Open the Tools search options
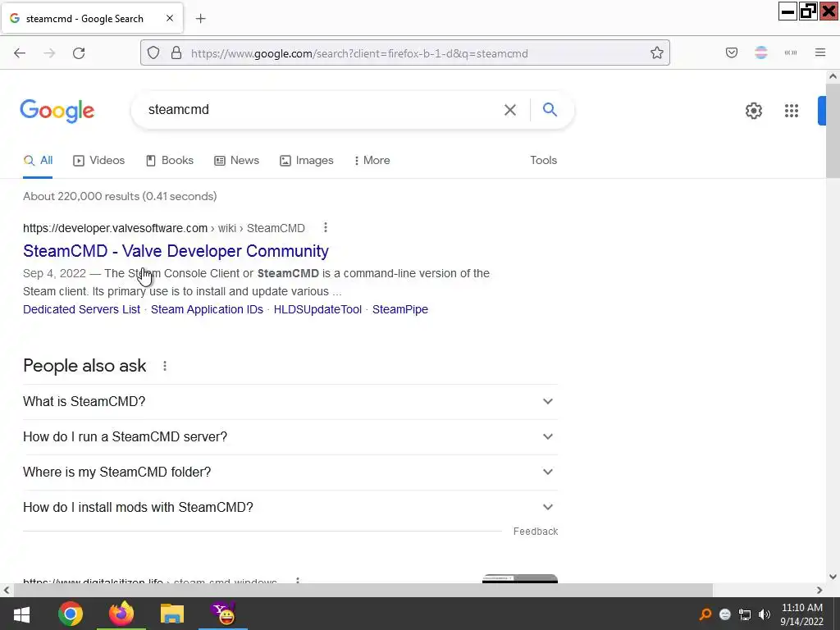This screenshot has width=840, height=630. coord(543,160)
